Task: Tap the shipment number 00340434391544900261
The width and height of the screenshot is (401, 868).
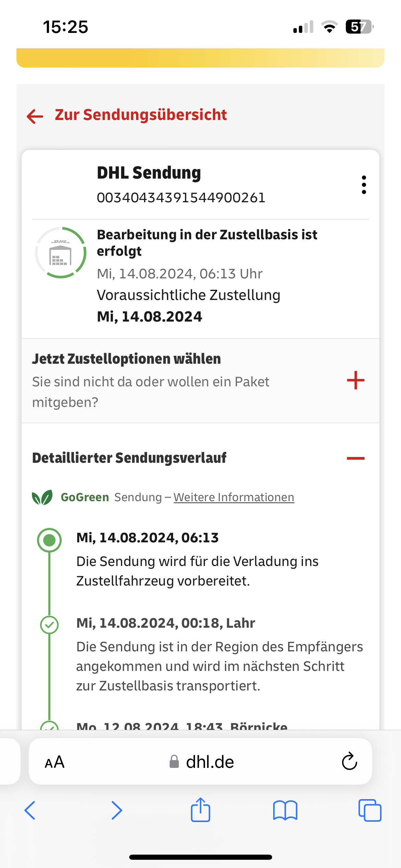Action: click(181, 198)
